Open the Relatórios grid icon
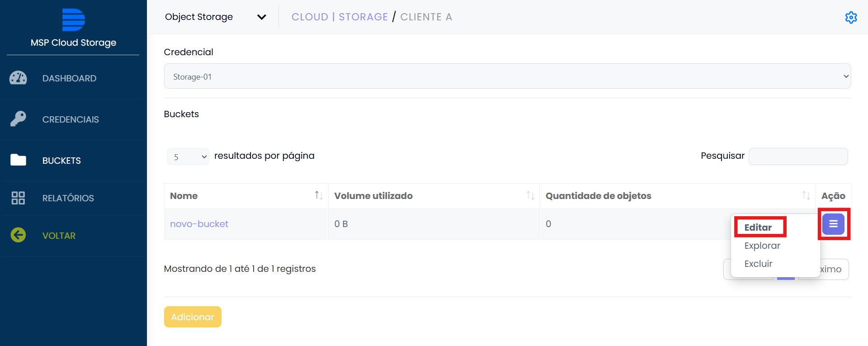Viewport: 868px width, 346px height. pyautogui.click(x=18, y=198)
